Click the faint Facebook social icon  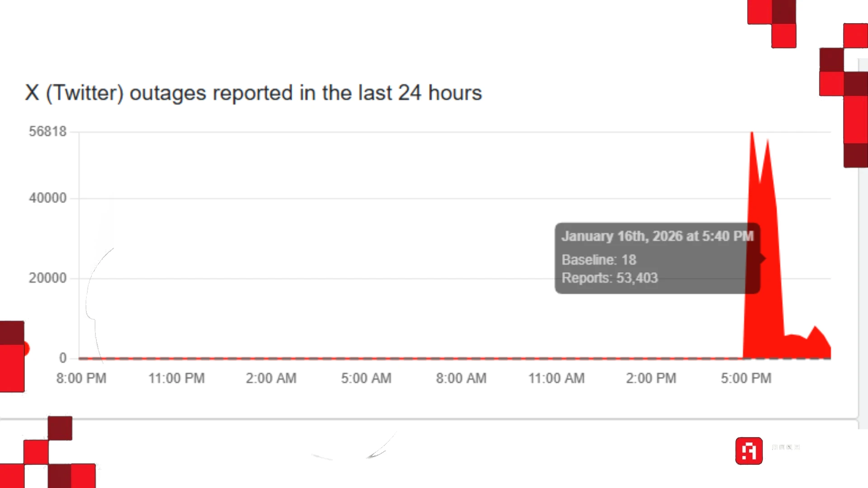tap(775, 447)
